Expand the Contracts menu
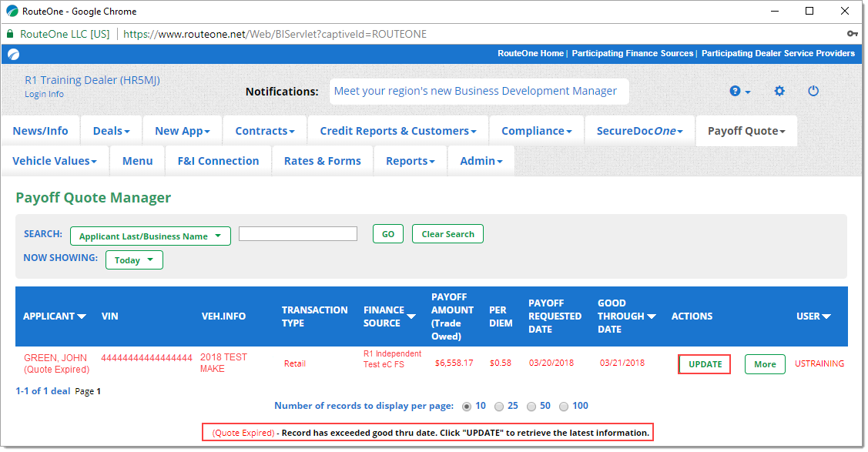This screenshot has width=868, height=452. tap(265, 131)
